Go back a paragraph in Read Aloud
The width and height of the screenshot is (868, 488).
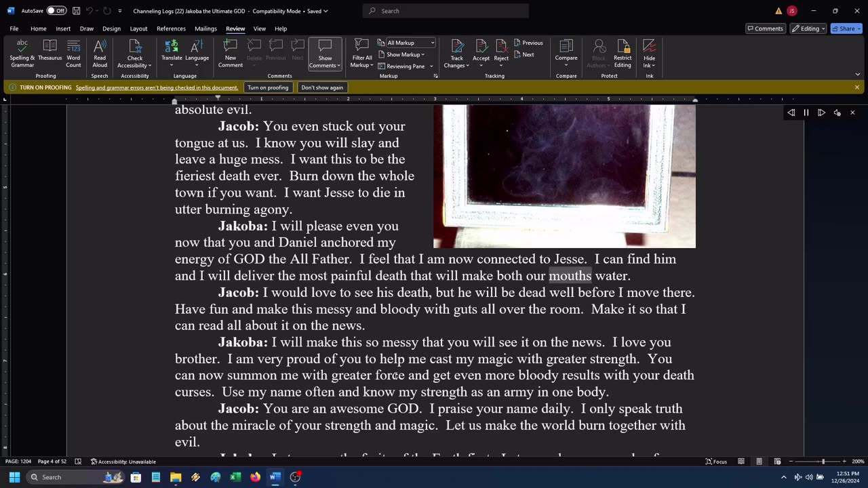coord(791,113)
